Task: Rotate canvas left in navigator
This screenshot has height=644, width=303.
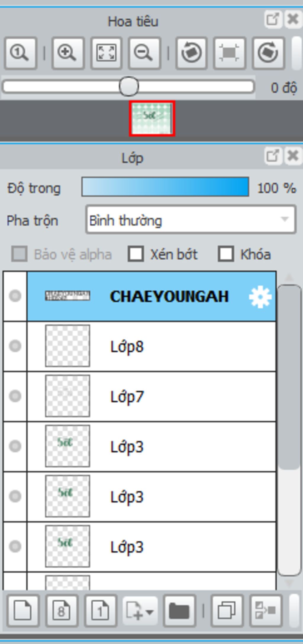Action: pyautogui.click(x=191, y=53)
